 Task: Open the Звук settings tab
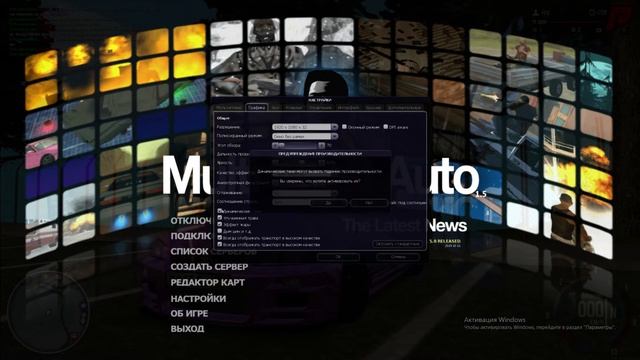(x=276, y=108)
